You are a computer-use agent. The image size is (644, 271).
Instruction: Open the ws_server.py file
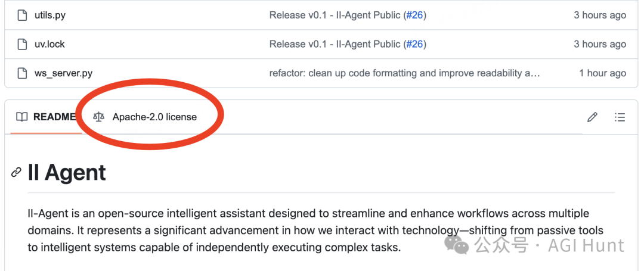pyautogui.click(x=64, y=73)
